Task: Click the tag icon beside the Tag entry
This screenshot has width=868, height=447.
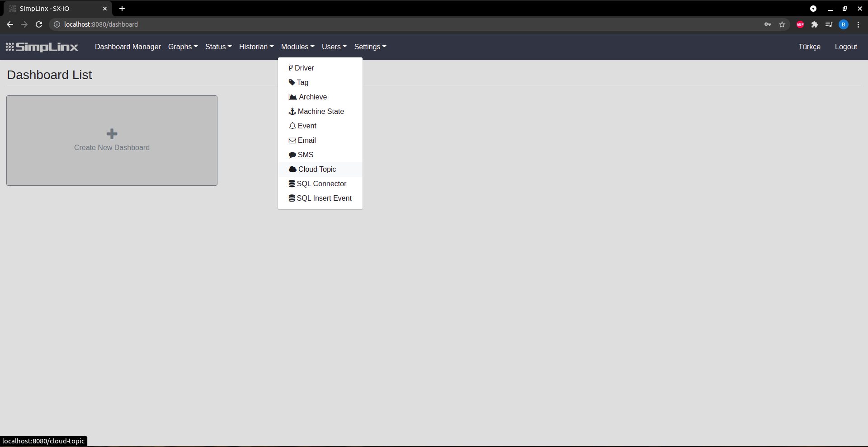Action: 292,82
